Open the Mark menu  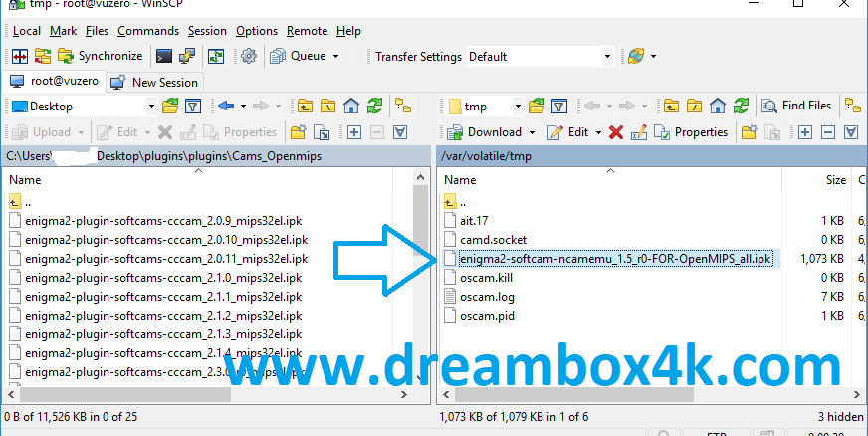click(x=63, y=31)
